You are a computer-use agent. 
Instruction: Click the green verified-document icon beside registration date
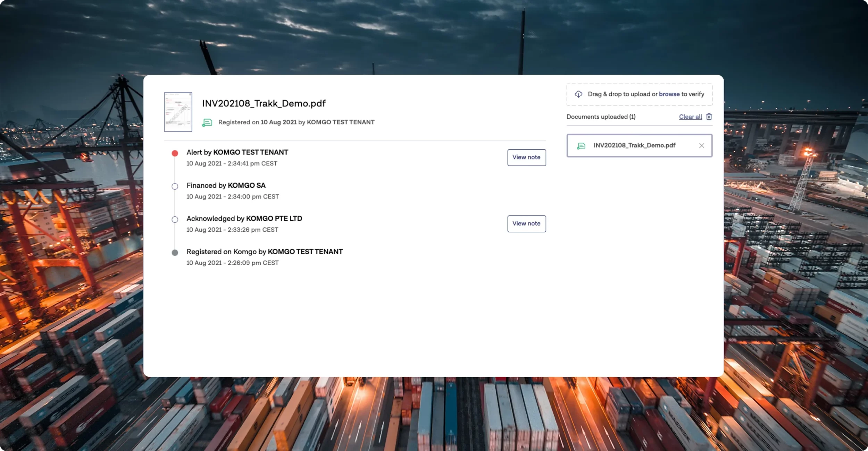coord(207,122)
